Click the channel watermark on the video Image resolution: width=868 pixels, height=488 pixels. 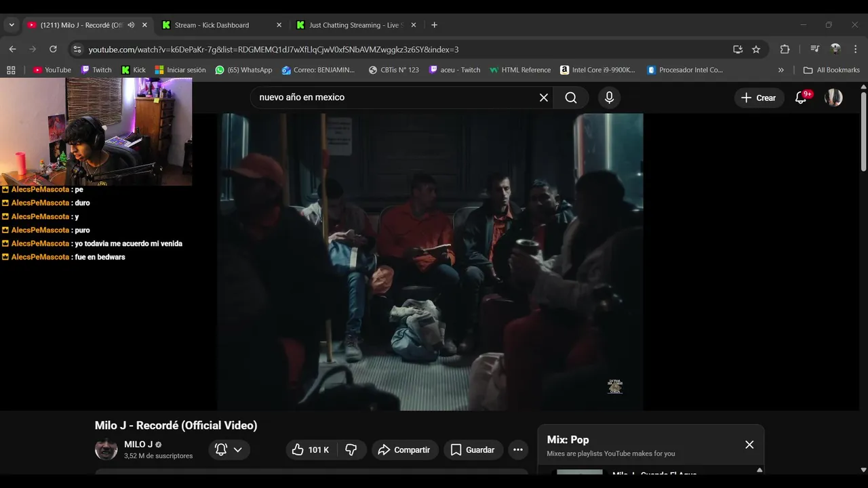614,386
